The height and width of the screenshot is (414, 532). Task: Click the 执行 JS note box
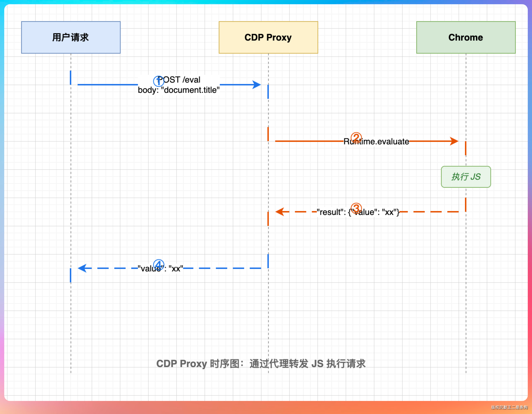[x=466, y=177]
